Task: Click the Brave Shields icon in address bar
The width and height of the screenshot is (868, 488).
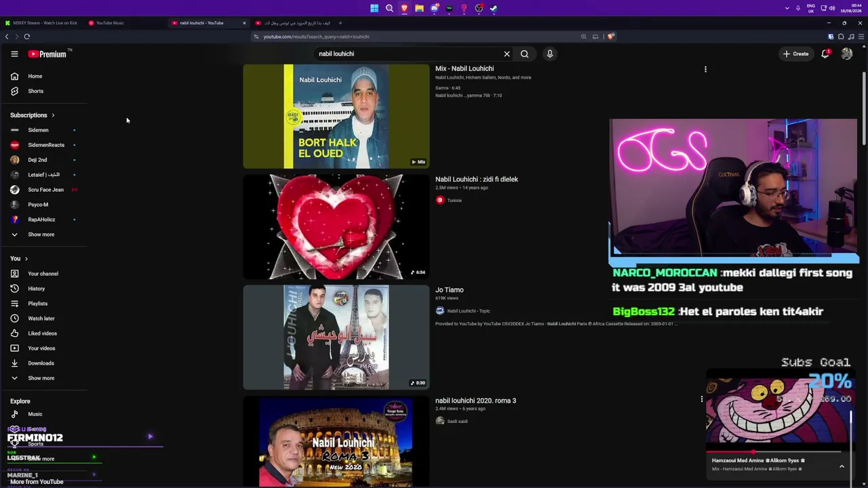Action: [x=610, y=37]
